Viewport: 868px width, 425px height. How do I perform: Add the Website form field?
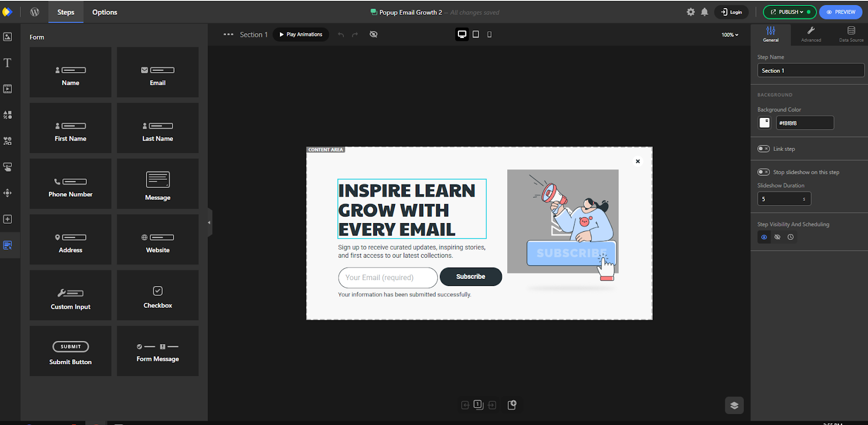[158, 239]
